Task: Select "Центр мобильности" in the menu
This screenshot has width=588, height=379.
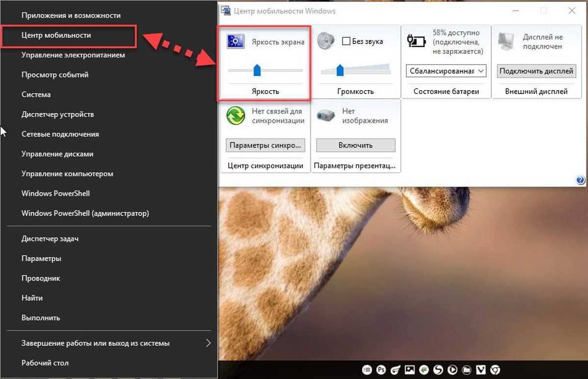Action: (x=56, y=35)
